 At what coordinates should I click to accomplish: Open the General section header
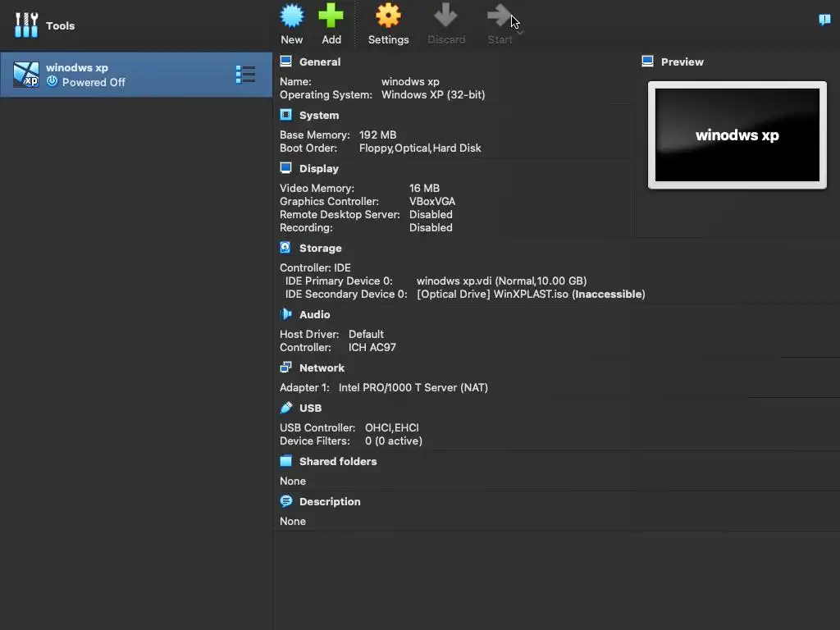320,62
